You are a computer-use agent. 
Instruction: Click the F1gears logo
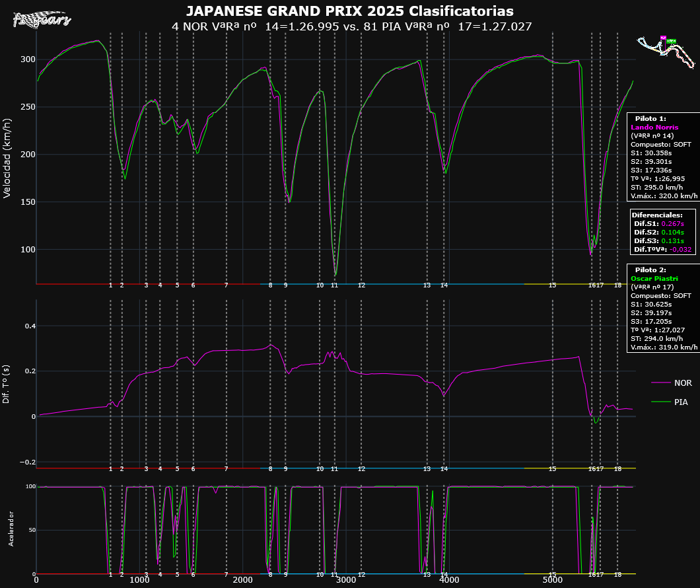click(42, 20)
